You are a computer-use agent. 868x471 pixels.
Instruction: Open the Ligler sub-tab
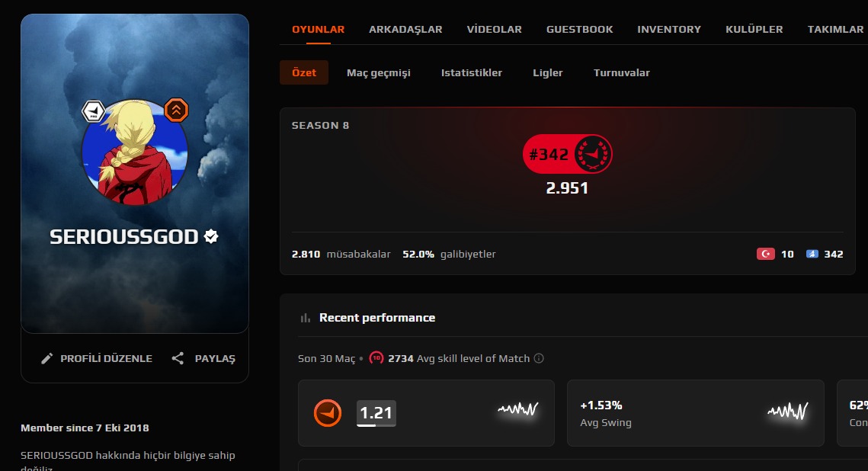[x=547, y=72]
